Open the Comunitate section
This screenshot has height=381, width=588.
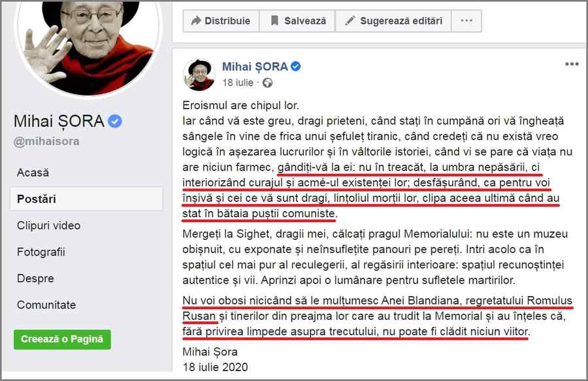click(46, 305)
